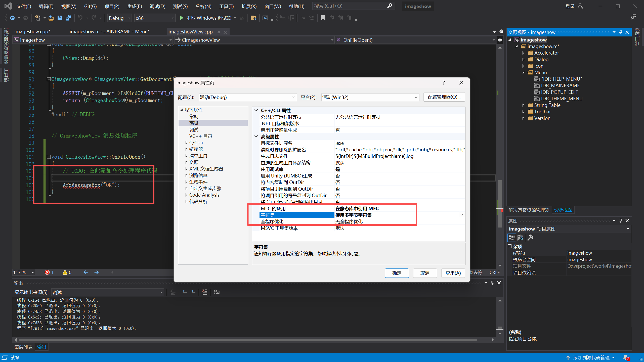The width and height of the screenshot is (644, 362).
Task: Open the 平台(P) 活动(Win32) dropdown
Action: coord(370,97)
